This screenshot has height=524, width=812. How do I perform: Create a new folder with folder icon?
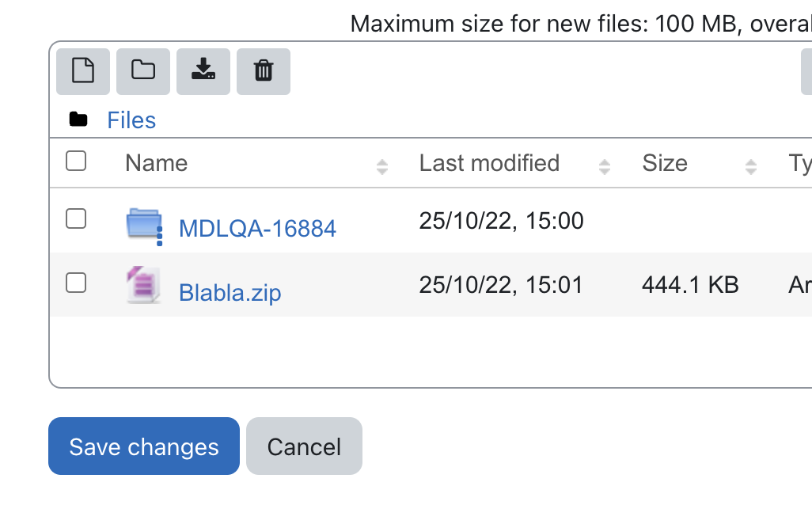point(143,71)
